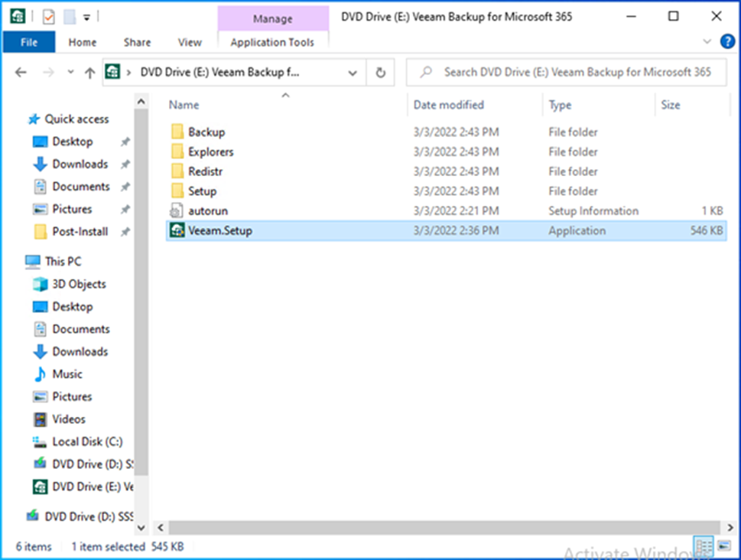Expand the ribbon using the chevron

707,42
